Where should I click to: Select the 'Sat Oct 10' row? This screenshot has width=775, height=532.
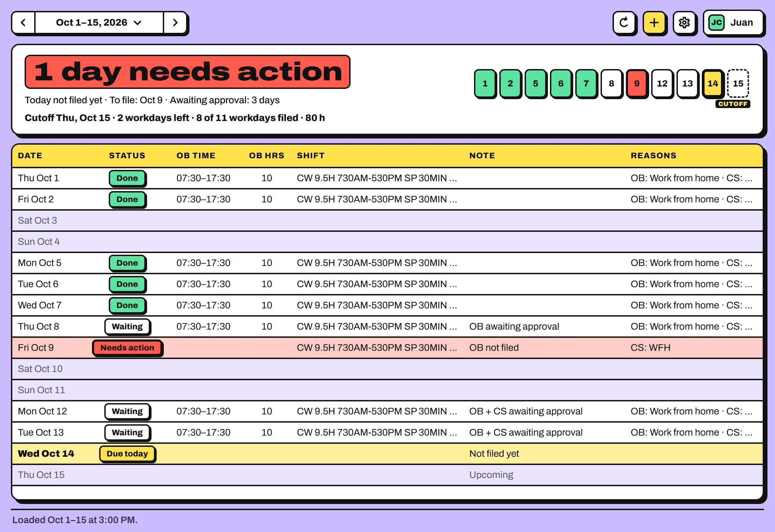[387, 369]
